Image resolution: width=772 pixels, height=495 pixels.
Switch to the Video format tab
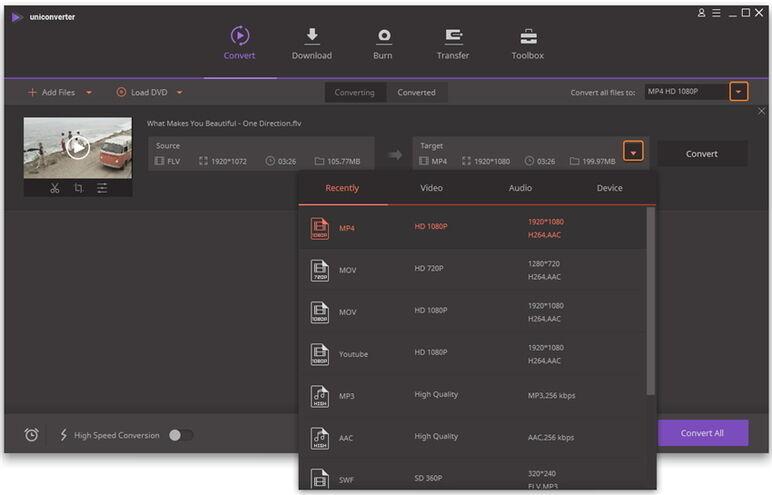click(431, 188)
